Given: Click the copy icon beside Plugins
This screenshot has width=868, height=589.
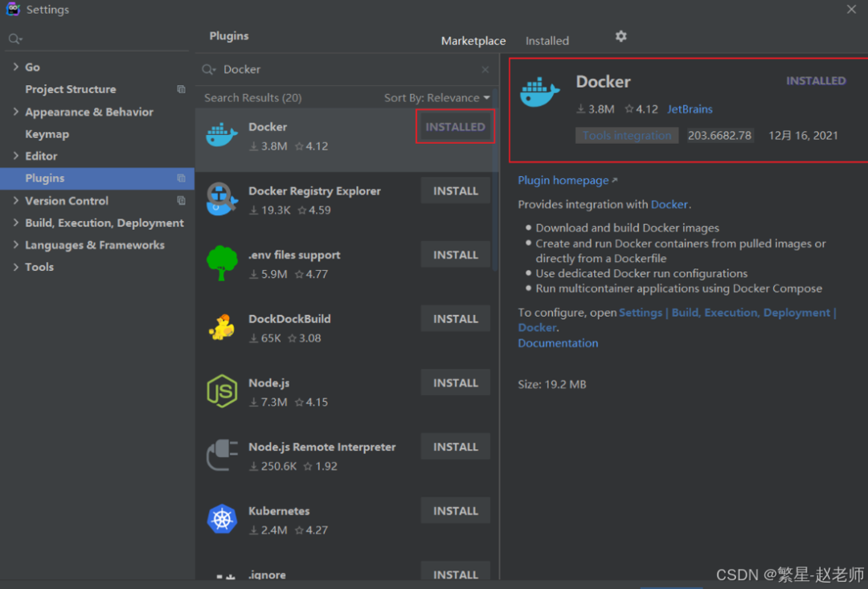Looking at the screenshot, I should (x=181, y=178).
